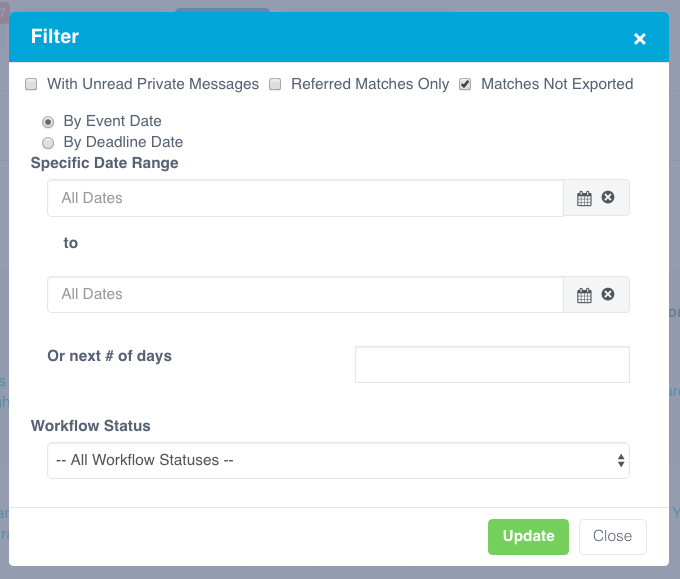Open the calendar picker for the end date
Screen dimensions: 680x579
pos(584,295)
